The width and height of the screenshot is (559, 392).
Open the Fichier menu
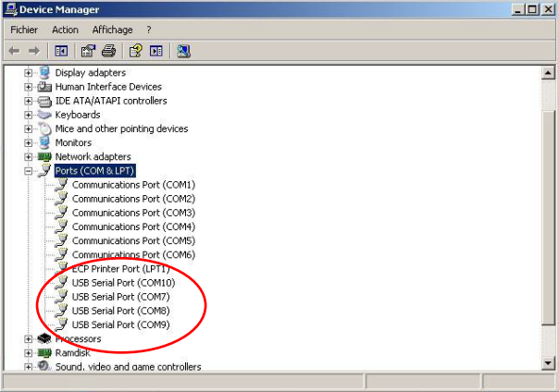[24, 30]
